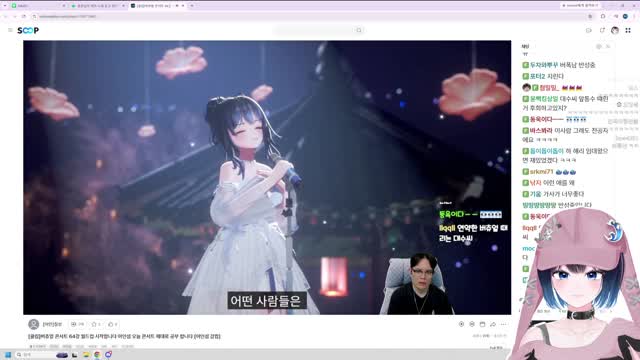Click the second round icon below video
Viewport: 640px width, 360px height.
click(472, 324)
